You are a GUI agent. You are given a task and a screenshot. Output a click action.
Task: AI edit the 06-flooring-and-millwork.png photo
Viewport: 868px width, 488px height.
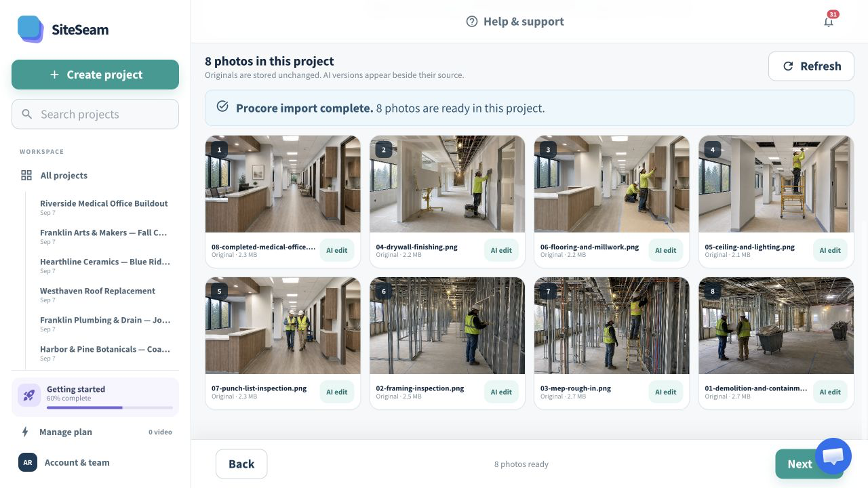pyautogui.click(x=665, y=250)
